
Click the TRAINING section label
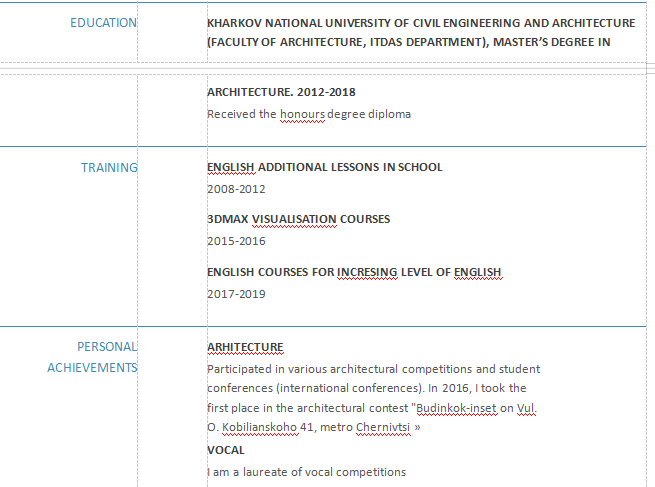click(108, 168)
